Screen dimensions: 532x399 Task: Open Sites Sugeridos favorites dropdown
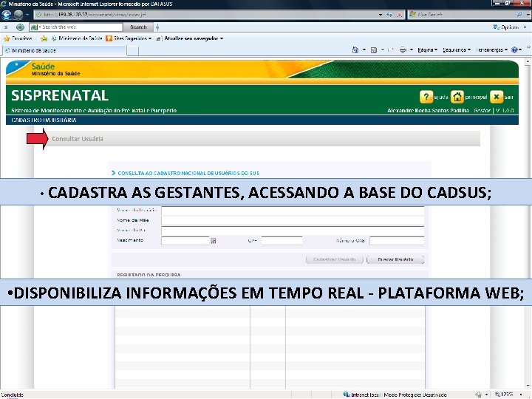click(129, 38)
